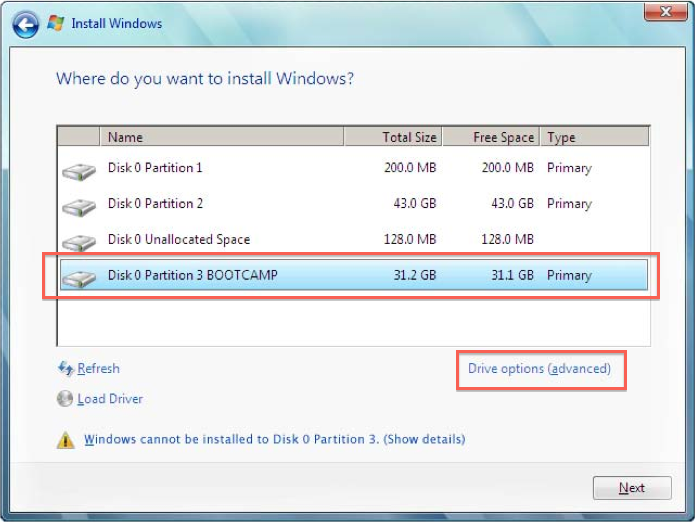Open the Load Driver link
This screenshot has height=525, width=698.
(110, 399)
